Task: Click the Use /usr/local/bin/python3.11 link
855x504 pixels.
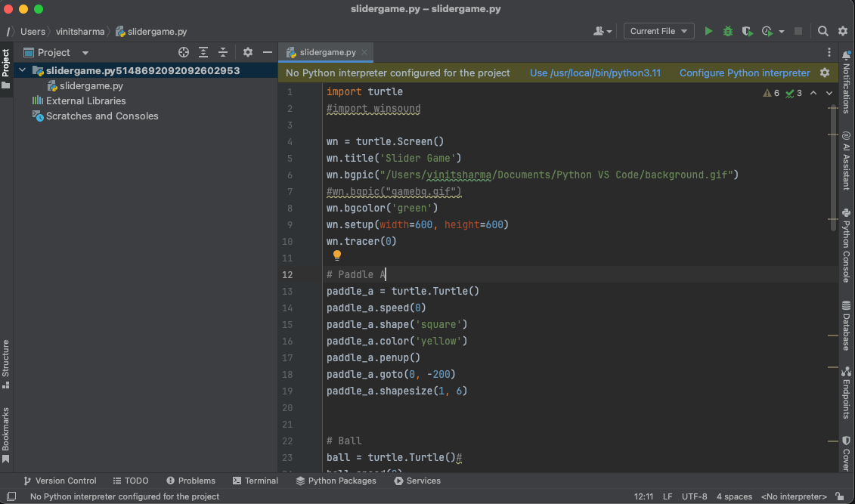Action: point(597,73)
